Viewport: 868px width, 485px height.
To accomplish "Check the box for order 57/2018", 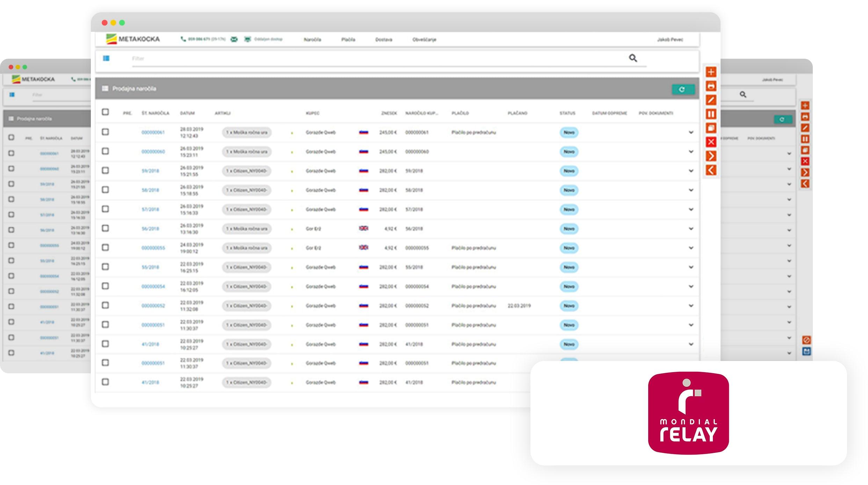I will 105,209.
